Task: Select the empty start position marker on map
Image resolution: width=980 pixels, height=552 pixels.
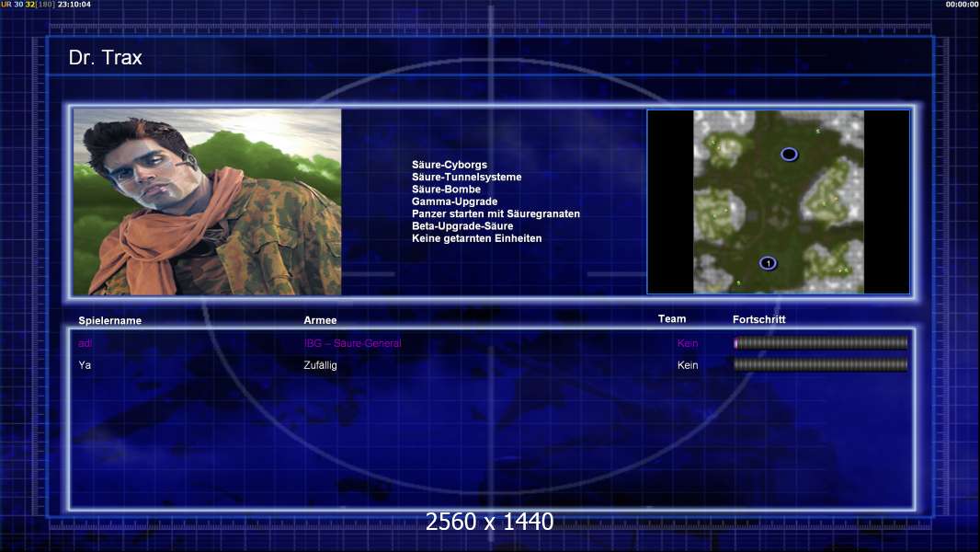Action: (x=789, y=154)
